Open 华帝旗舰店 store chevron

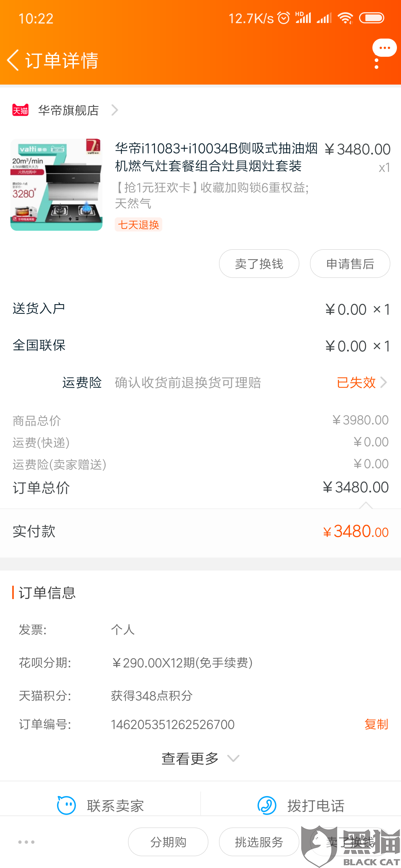[x=115, y=110]
